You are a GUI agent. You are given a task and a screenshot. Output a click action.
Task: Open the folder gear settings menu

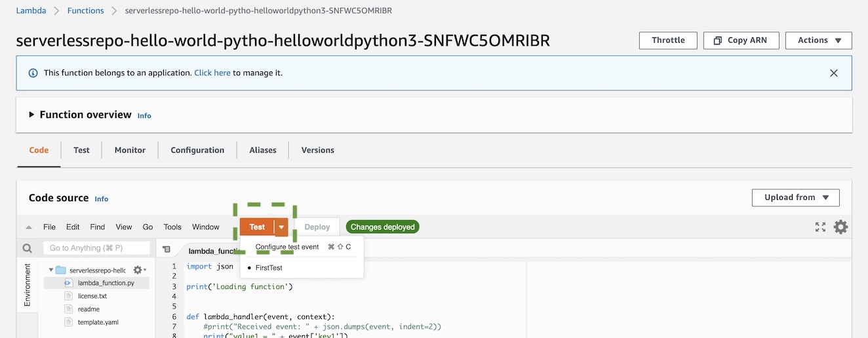tap(140, 270)
